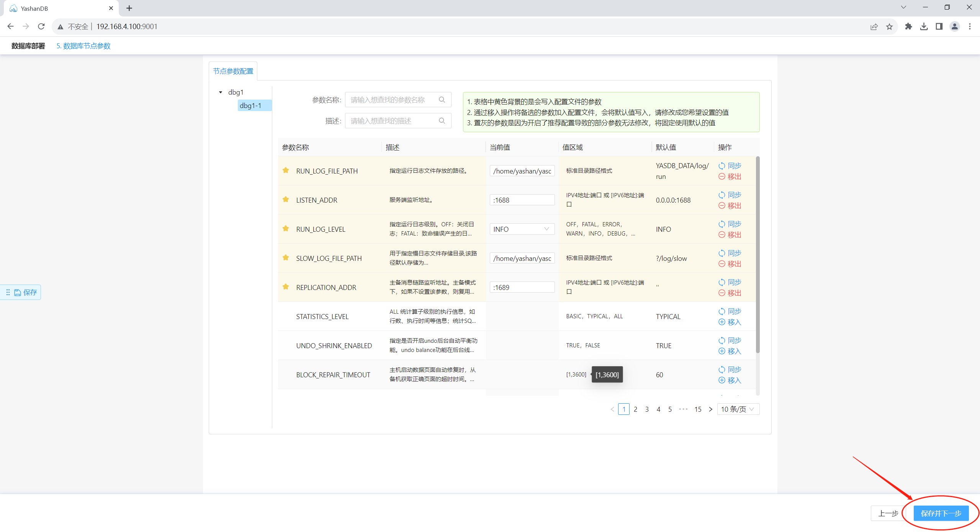Click the drag handle beside 保存
Viewport: 980px width, 532px height.
[8, 293]
